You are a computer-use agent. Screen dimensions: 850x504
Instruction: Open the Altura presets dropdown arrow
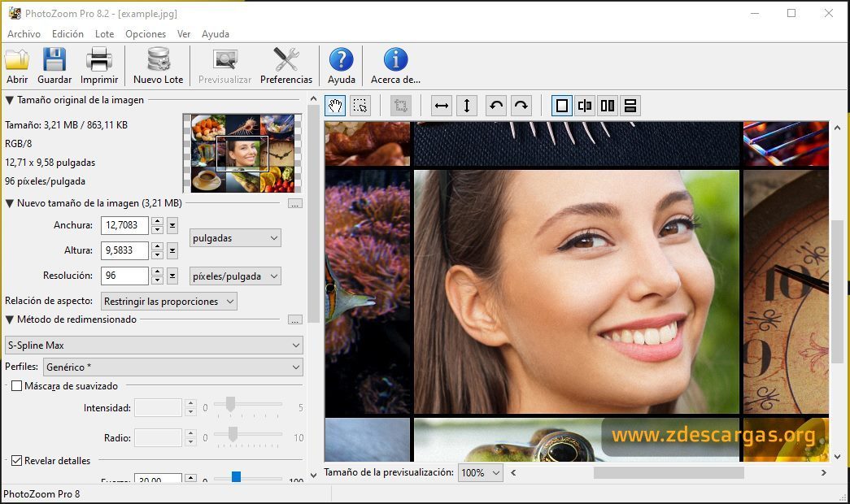172,250
